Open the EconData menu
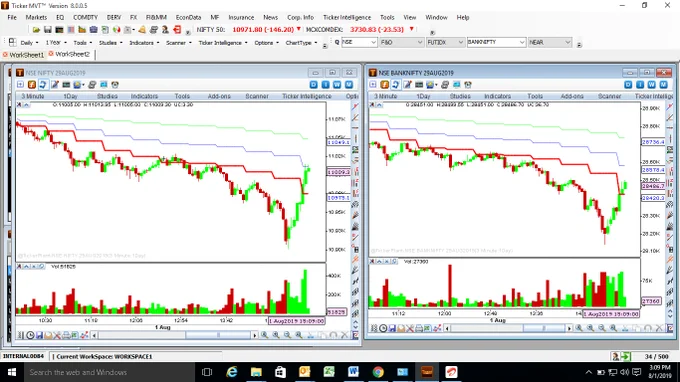680x382 pixels. point(188,17)
